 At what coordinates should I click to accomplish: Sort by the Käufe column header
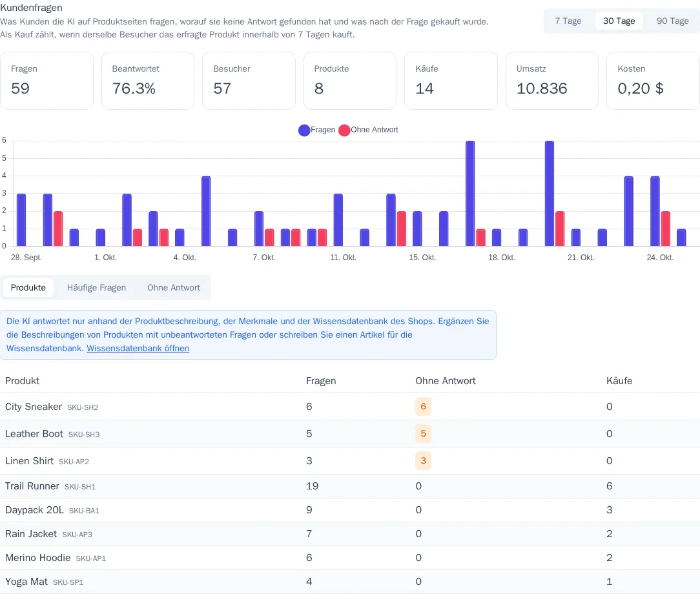pyautogui.click(x=619, y=381)
